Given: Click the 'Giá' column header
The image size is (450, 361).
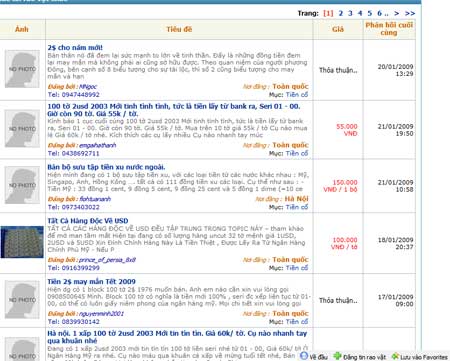Looking at the screenshot, I should (338, 29).
